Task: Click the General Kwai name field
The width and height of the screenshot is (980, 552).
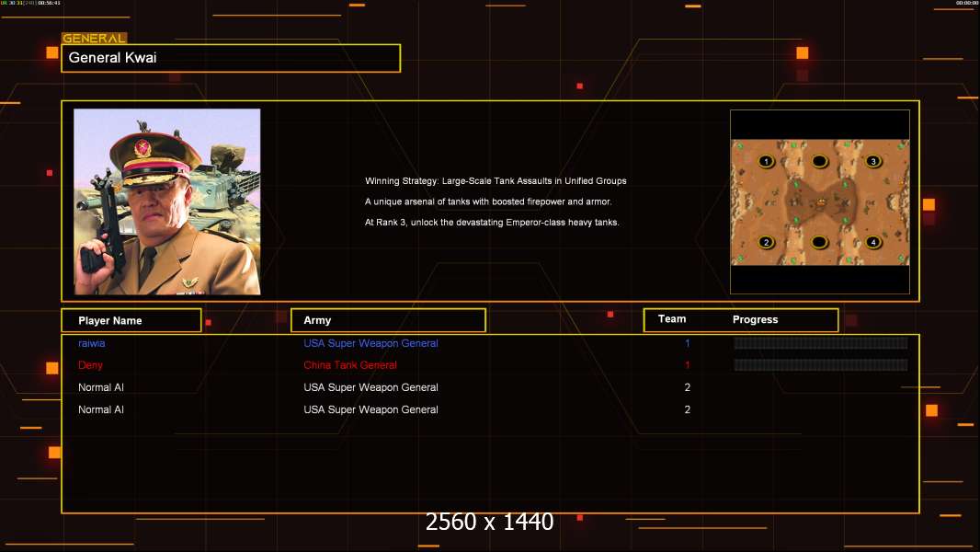Action: click(x=231, y=58)
